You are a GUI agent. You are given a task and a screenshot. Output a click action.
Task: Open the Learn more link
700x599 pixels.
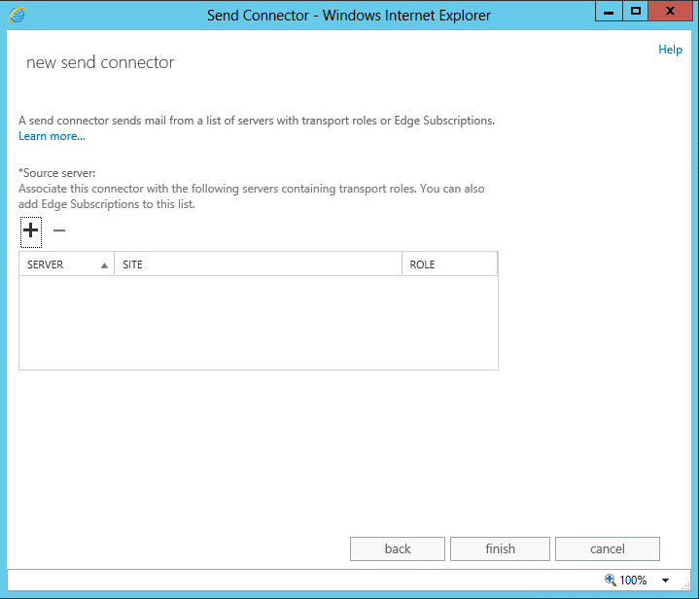(x=52, y=136)
